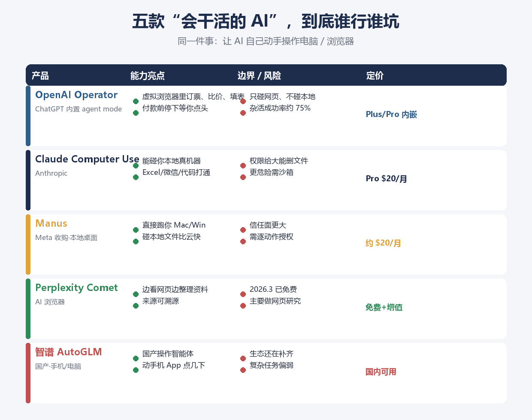The width and height of the screenshot is (532, 420).
Task: Click 来源可溯源 text
Action: pos(160,301)
